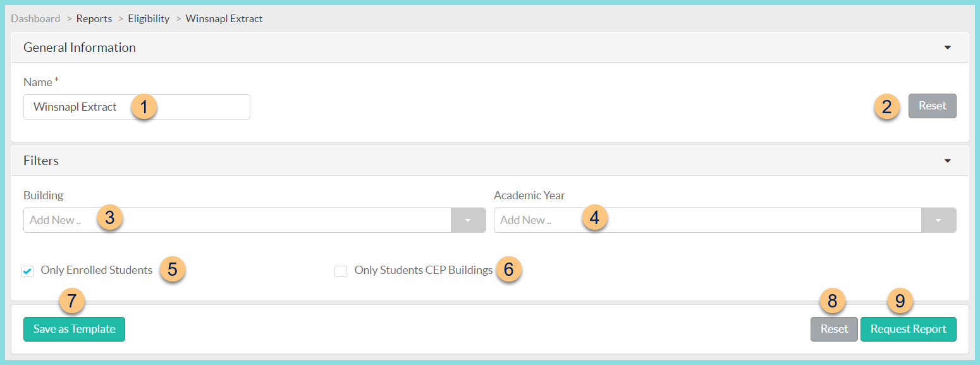Click the bottom Reset button
Viewport: 980px width, 365px height.
pyautogui.click(x=833, y=329)
